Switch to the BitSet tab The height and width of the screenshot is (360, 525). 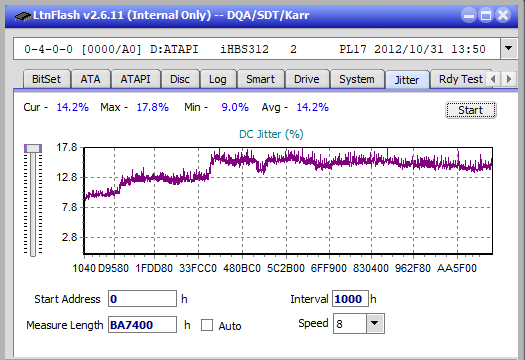point(46,79)
